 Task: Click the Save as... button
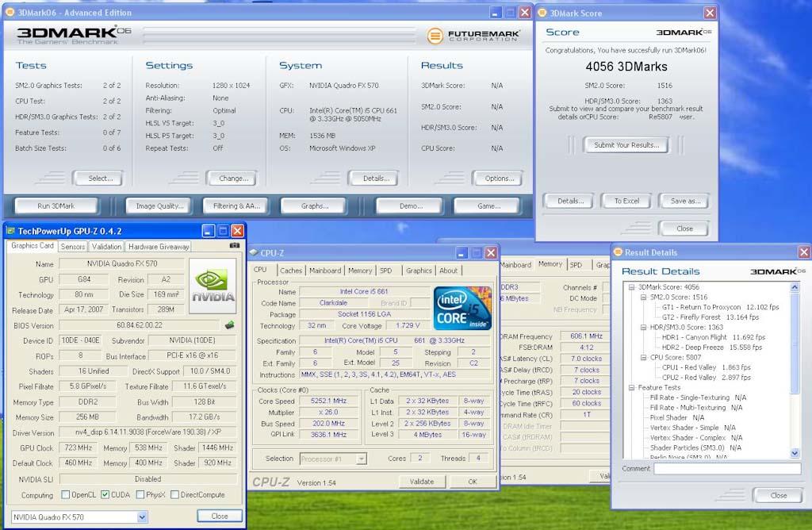(x=684, y=201)
